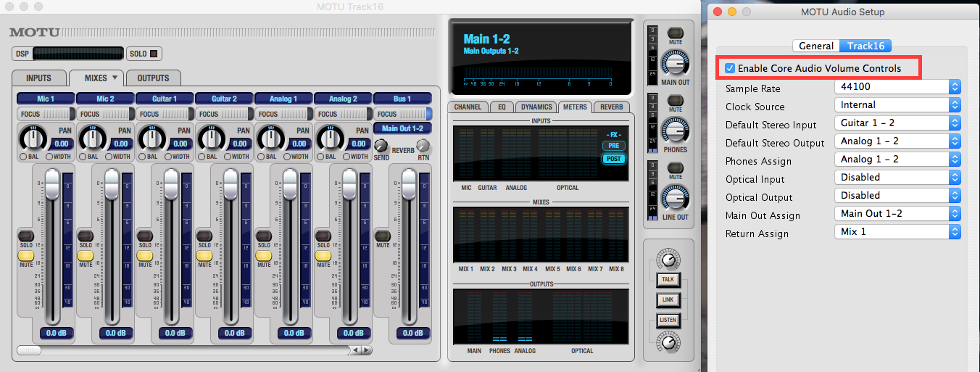Open the REVERB tab
The height and width of the screenshot is (372, 980).
pyautogui.click(x=612, y=107)
